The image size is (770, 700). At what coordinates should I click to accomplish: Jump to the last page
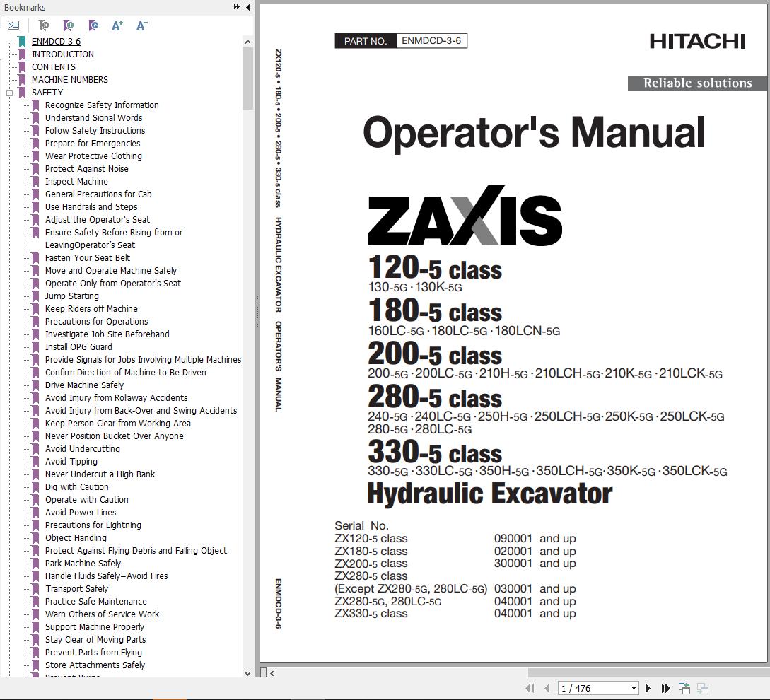click(x=666, y=688)
